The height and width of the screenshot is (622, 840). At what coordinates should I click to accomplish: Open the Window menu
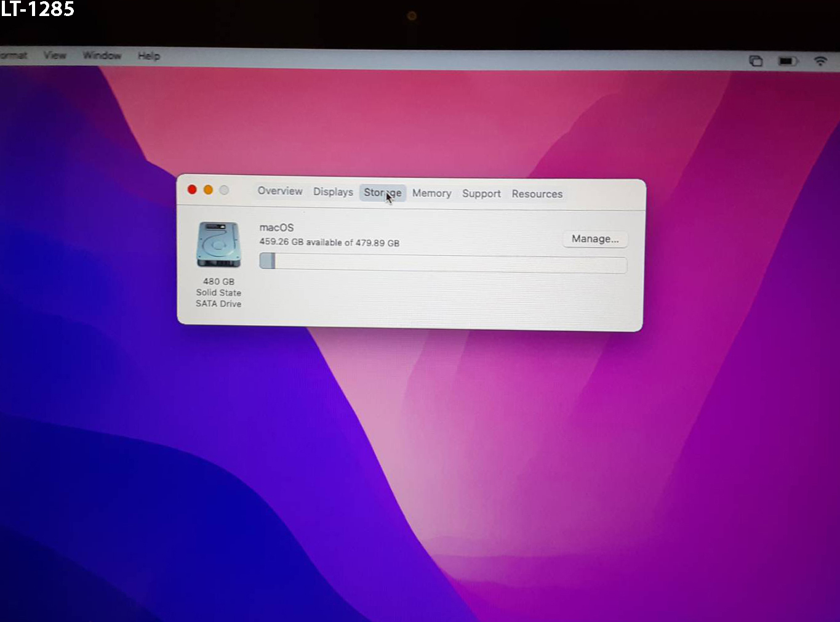[x=102, y=55]
